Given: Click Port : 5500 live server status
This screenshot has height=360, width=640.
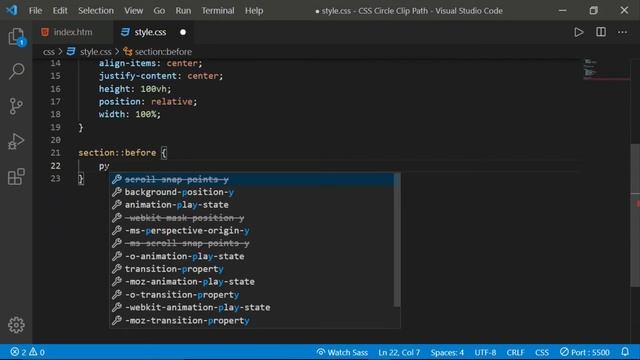Looking at the screenshot, I should pyautogui.click(x=584, y=352).
